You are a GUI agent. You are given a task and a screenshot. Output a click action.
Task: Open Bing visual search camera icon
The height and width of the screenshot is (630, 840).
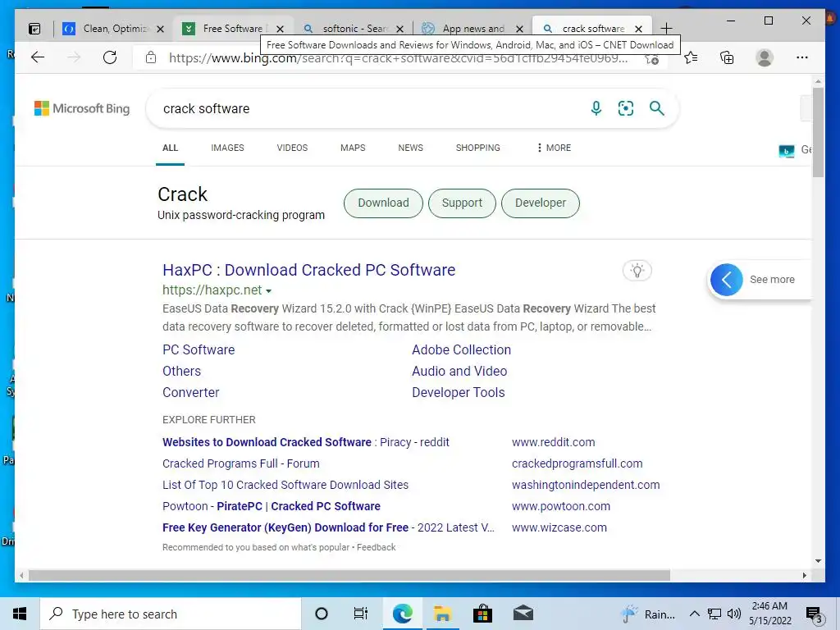coord(626,108)
